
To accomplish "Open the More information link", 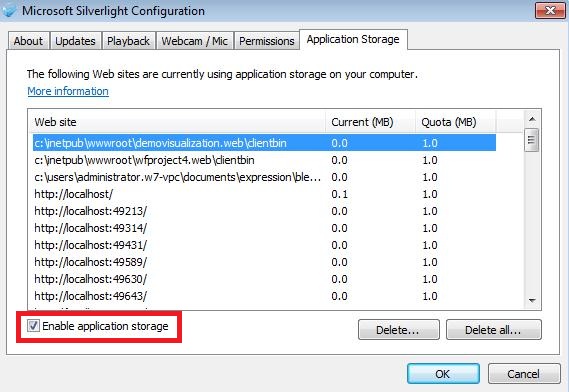I will 68,91.
